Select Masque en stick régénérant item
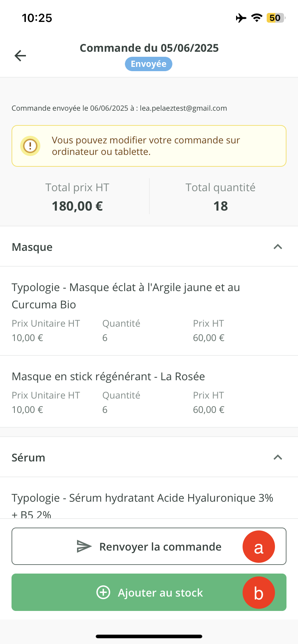The height and width of the screenshot is (644, 298). tap(108, 376)
